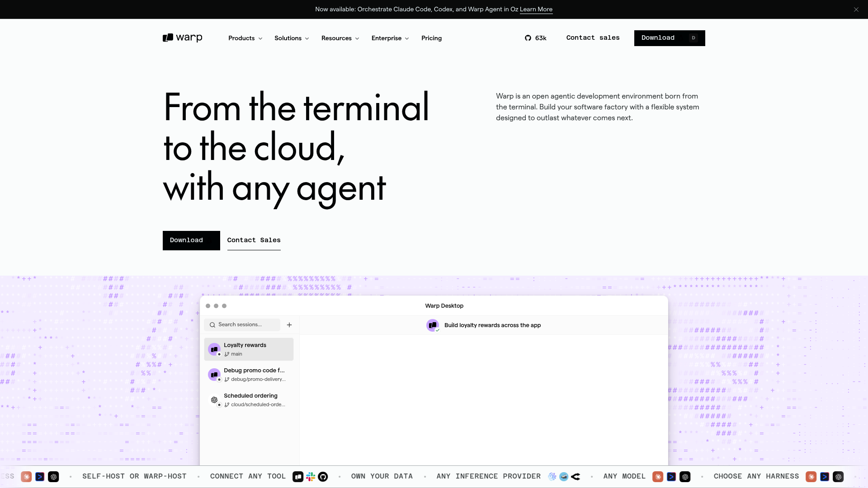Click the OpenAI avatar on Scheduled ordering
The width and height of the screenshot is (868, 488).
click(x=214, y=400)
